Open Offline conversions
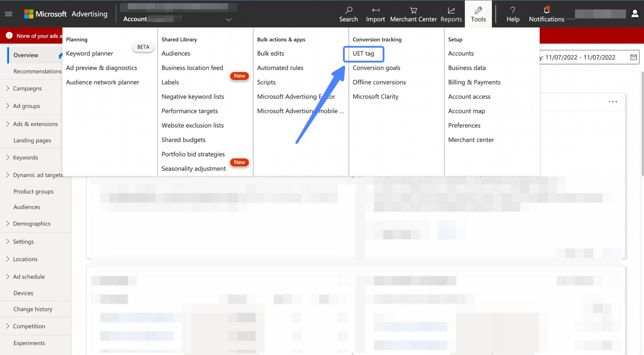The width and height of the screenshot is (644, 355). coord(379,82)
